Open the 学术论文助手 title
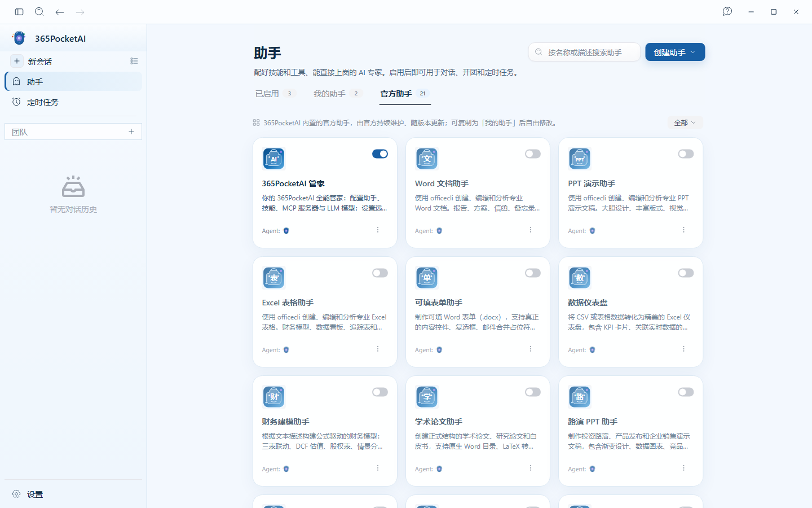The image size is (812, 508). click(x=439, y=422)
